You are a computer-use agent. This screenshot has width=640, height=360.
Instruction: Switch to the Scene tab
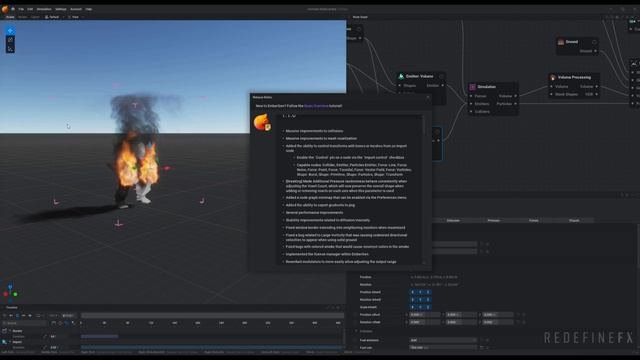tap(10, 17)
